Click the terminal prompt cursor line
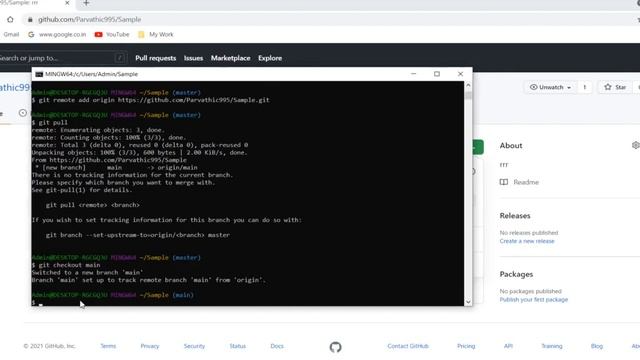Image resolution: width=640 pixels, height=360 pixels. coord(38,303)
